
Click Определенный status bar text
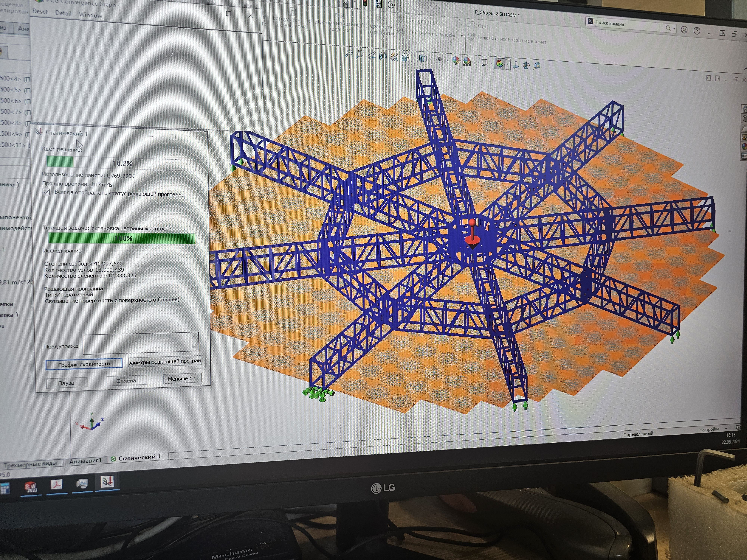[x=638, y=434]
